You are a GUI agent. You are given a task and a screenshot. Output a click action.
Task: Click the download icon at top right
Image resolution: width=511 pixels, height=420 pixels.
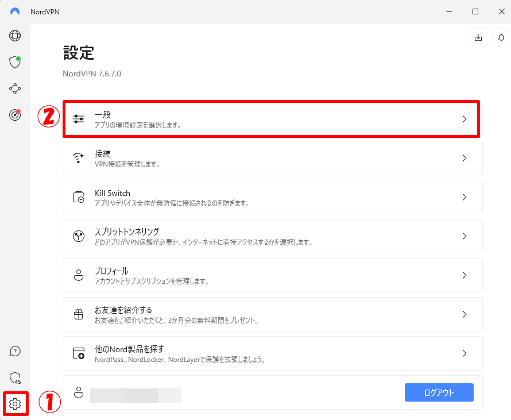478,37
